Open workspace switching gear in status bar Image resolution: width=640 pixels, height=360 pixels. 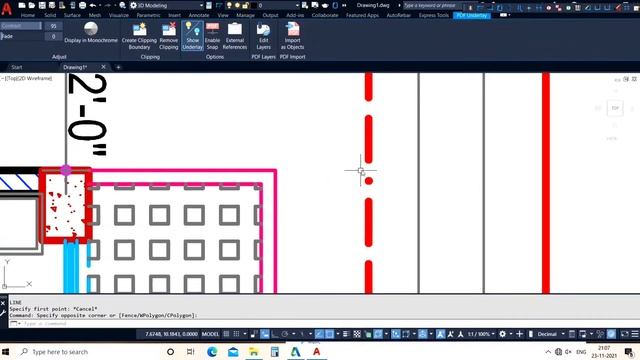pos(502,334)
